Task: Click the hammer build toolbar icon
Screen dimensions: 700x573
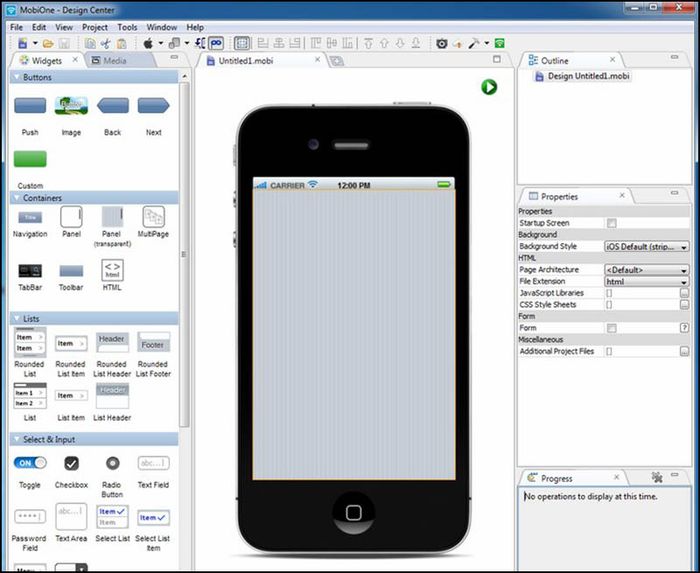Action: pos(474,43)
